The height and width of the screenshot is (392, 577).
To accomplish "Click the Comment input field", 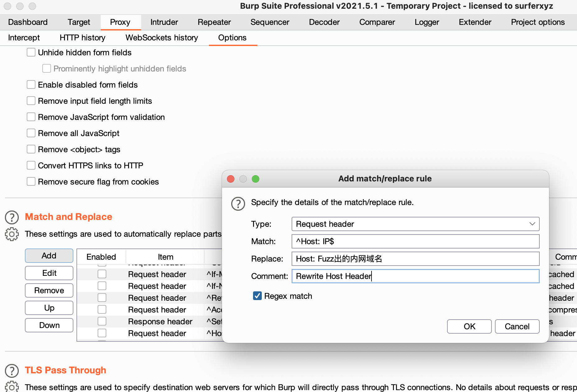I will [x=415, y=276].
